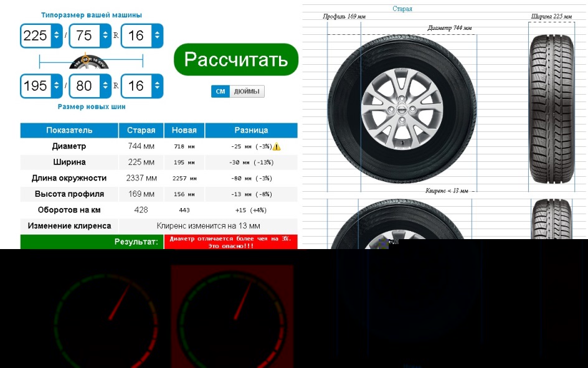This screenshot has height=368, width=588.
Task: Switch units to СМ
Action: tap(220, 92)
